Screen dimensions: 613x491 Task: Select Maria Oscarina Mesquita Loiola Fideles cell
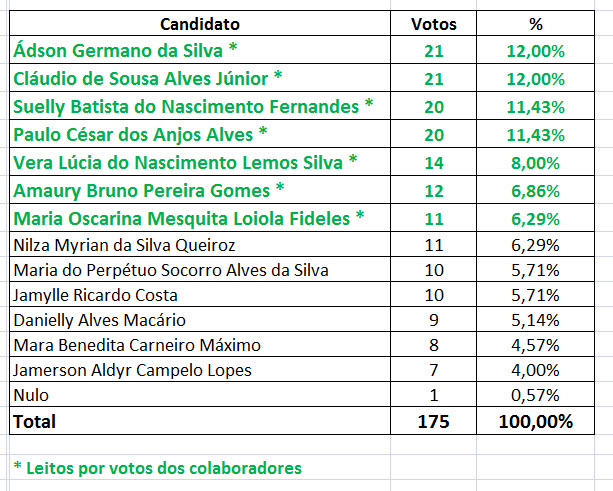[189, 217]
